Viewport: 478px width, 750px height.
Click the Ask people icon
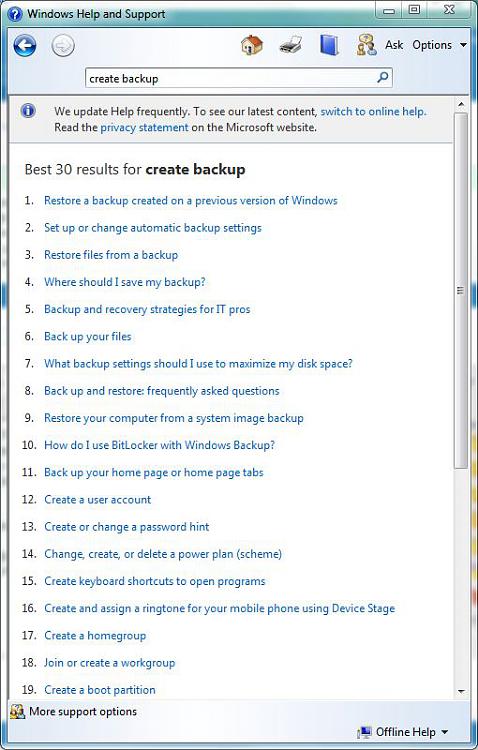[x=367, y=45]
